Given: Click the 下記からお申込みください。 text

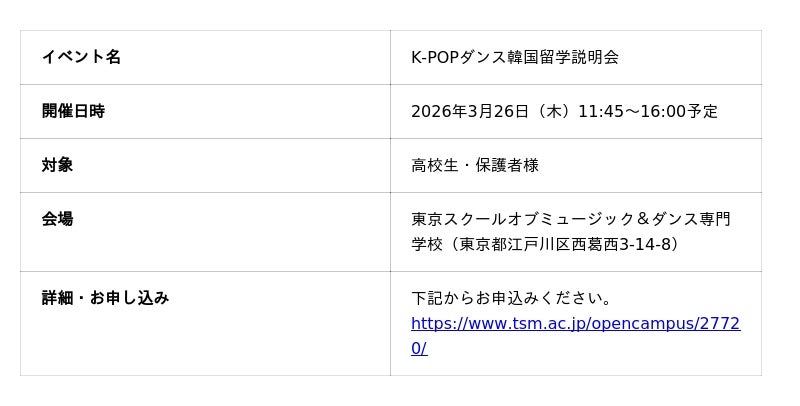Looking at the screenshot, I should (x=512, y=298).
